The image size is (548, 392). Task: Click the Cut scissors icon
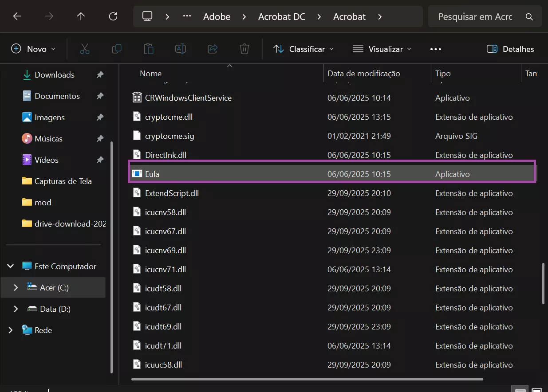tap(85, 49)
